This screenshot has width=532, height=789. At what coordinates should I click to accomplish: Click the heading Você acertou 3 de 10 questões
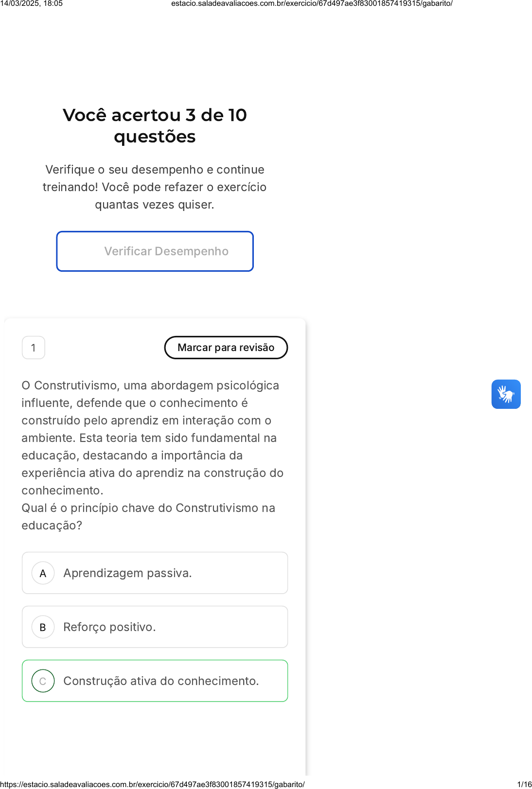click(x=155, y=126)
